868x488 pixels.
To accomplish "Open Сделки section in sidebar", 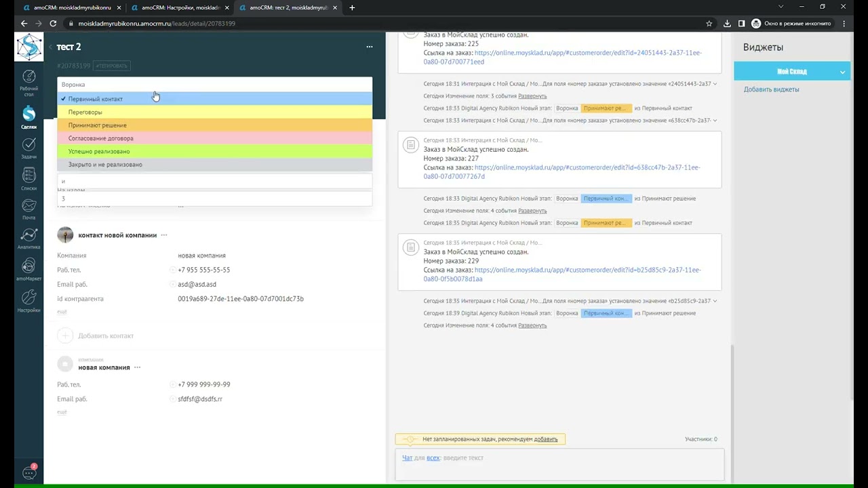I will pyautogui.click(x=28, y=117).
